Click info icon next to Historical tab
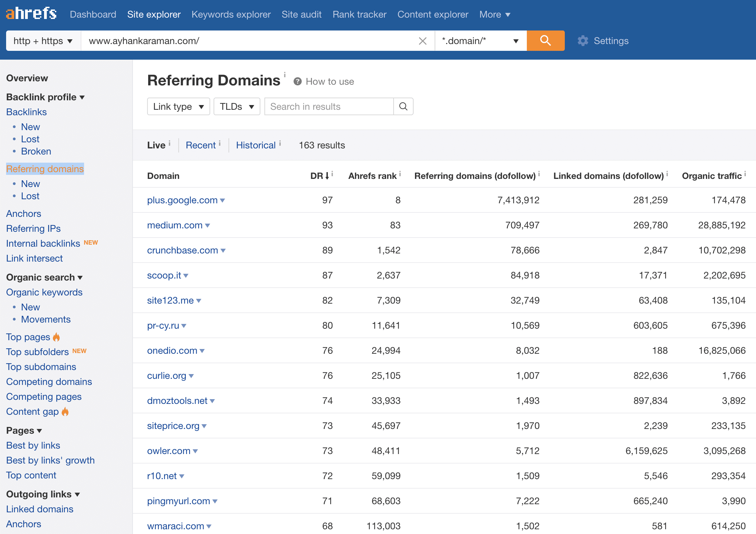 coord(280,143)
